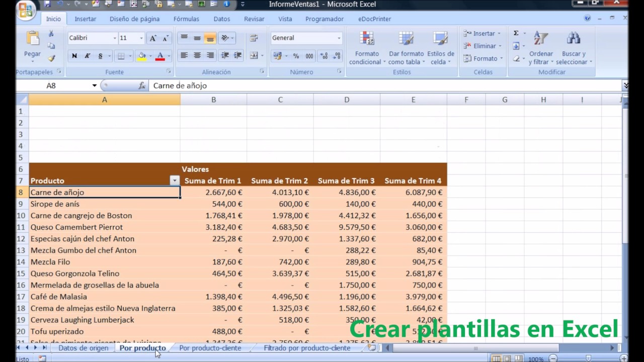644x362 pixels.
Task: Decrease decimal places
Action: coord(336,56)
